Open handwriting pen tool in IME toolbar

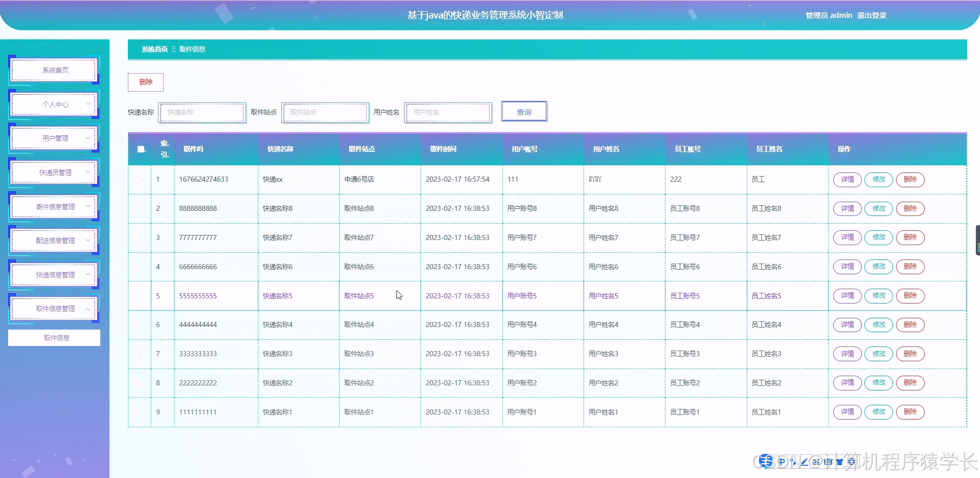click(804, 462)
